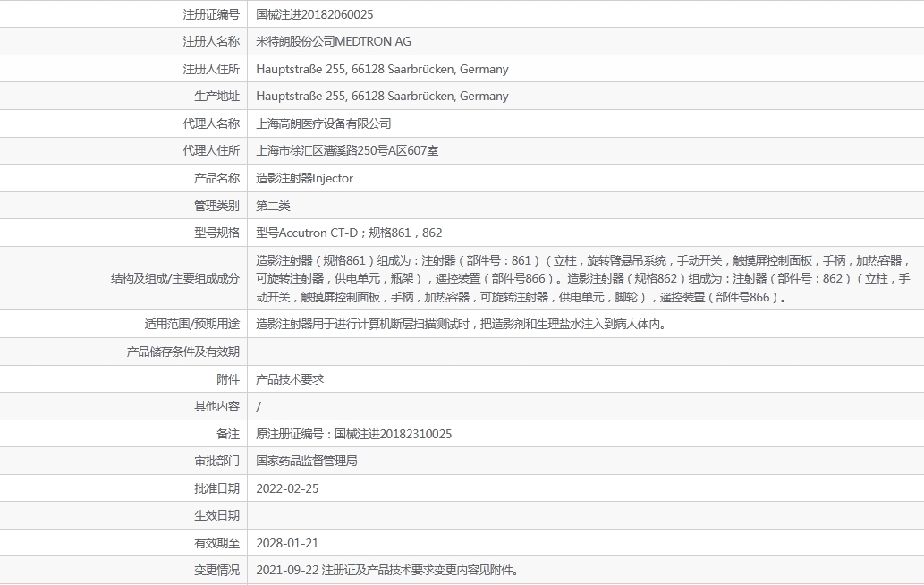Screen dimensions: 924x585
Task: Click the 有效期至 label
Action: 216,543
